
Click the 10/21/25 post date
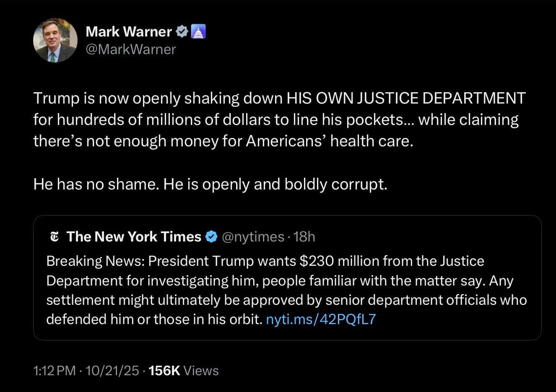[112, 371]
